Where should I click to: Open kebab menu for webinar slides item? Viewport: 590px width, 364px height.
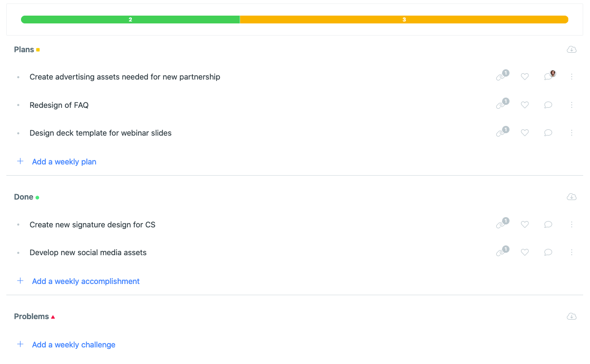tap(571, 133)
